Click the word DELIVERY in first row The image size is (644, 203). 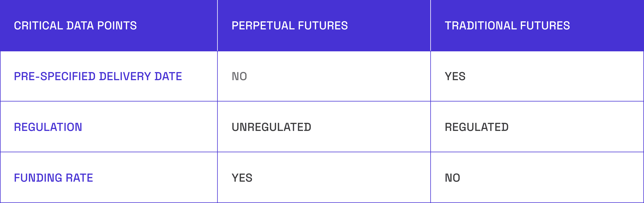(125, 76)
